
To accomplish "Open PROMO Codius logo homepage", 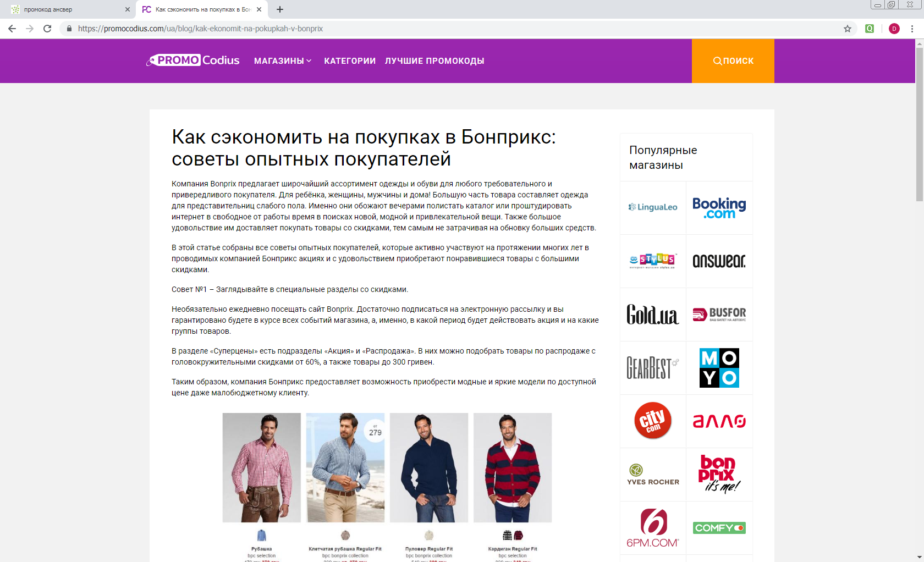I will point(193,60).
